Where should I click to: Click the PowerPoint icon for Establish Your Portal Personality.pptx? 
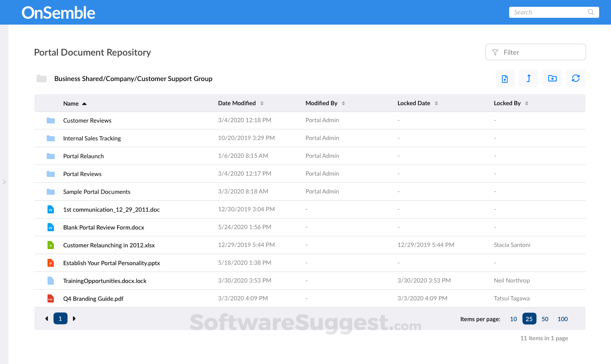[x=50, y=263]
